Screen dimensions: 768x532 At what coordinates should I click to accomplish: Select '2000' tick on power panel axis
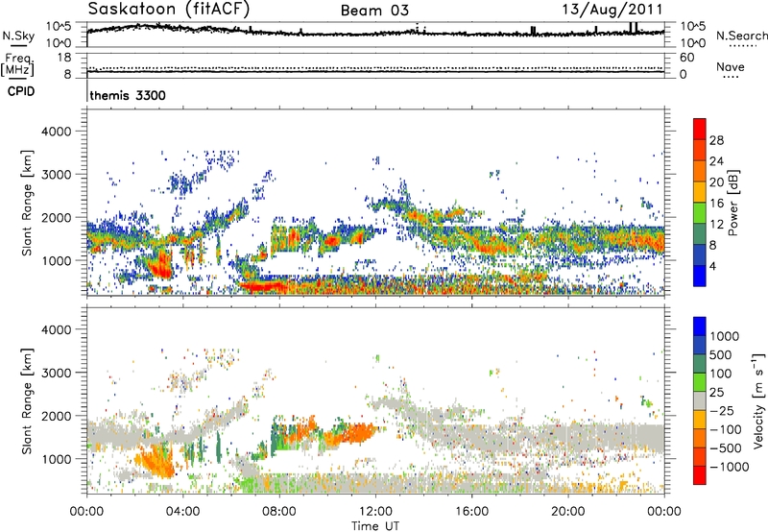pos(56,217)
